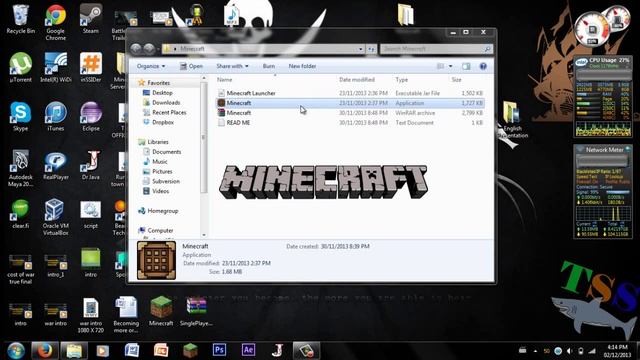Open After Effects from the taskbar
This screenshot has height=360, width=640.
tap(248, 350)
